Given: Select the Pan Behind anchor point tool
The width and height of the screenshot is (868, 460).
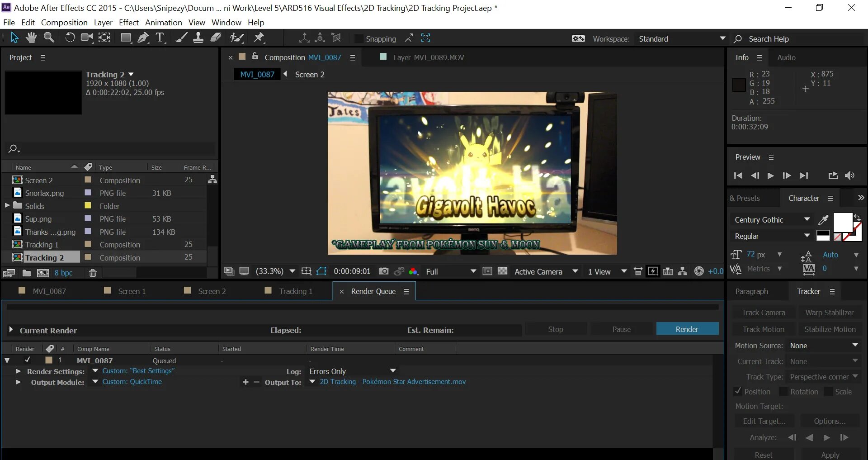Looking at the screenshot, I should (x=104, y=38).
